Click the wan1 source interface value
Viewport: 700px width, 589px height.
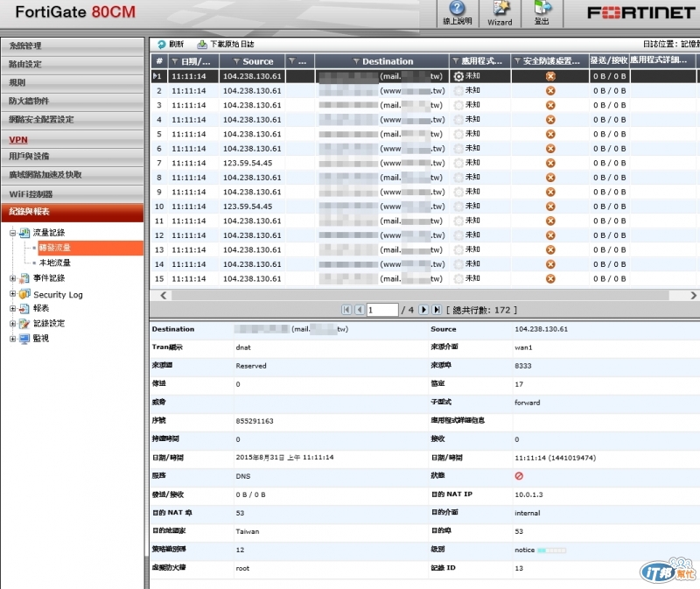523,347
